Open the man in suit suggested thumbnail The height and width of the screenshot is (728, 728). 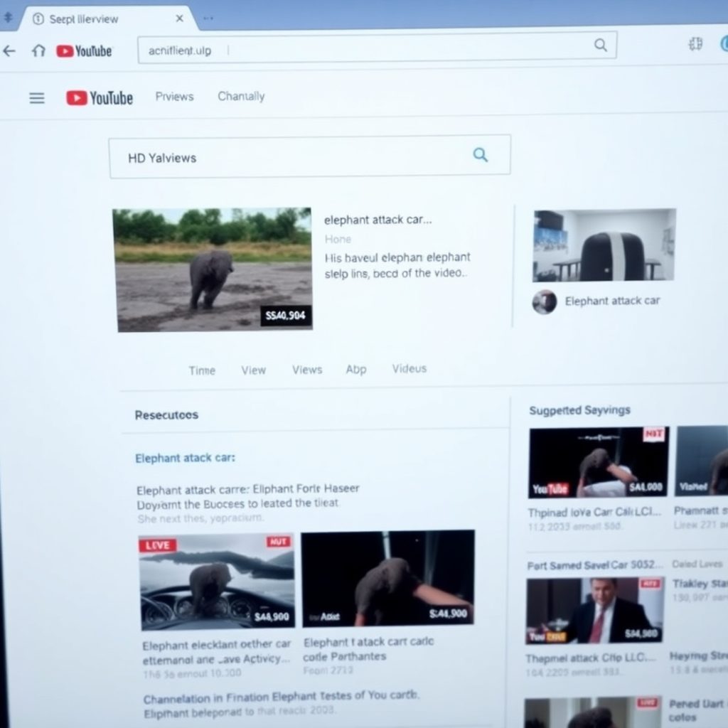[595, 609]
